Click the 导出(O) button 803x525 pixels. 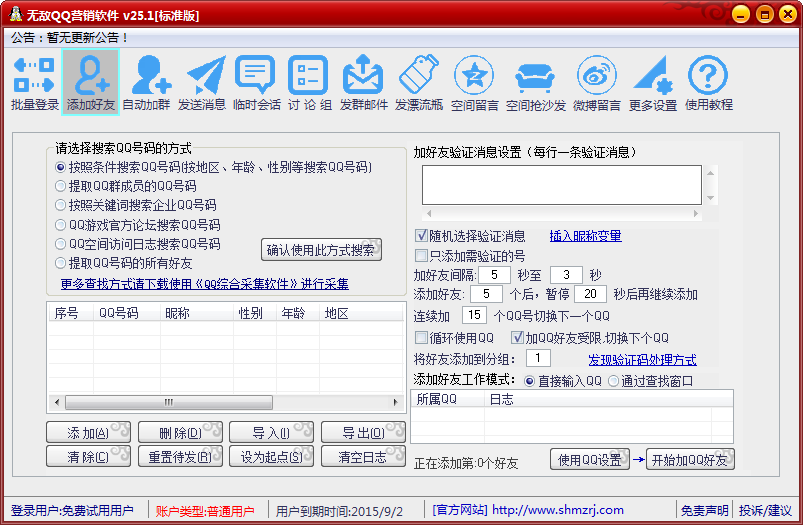[363, 433]
